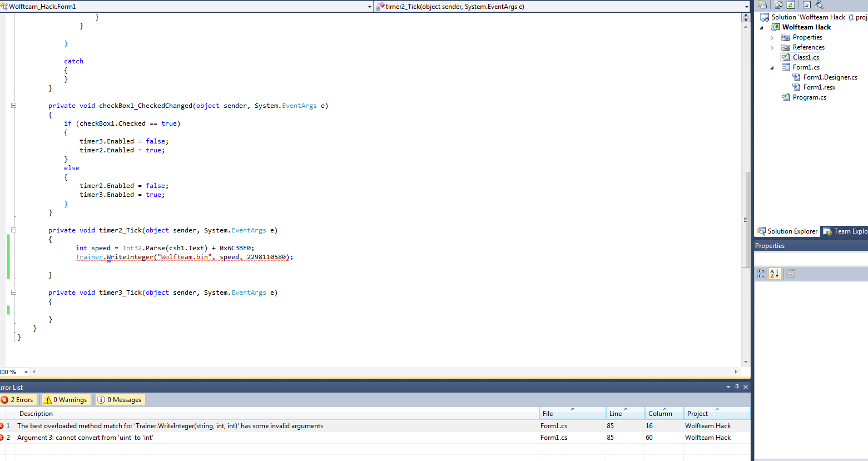Sort error list by Column header
Screen dimensions: 868x461
click(664, 414)
